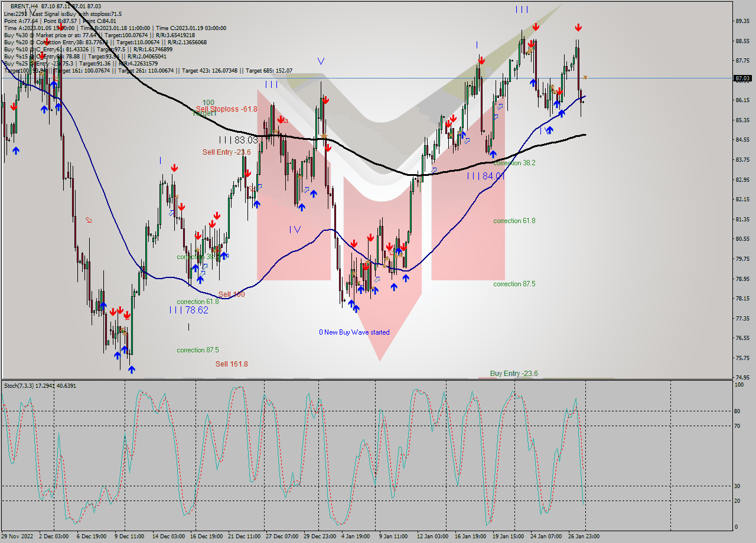Screen dimensions: 756x543
Task: Click the 86.15 price axis label
Action: pos(743,100)
